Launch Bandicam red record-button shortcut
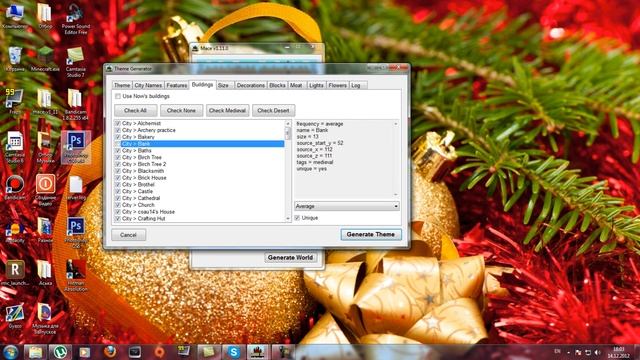The width and height of the screenshot is (640, 360). point(15,188)
